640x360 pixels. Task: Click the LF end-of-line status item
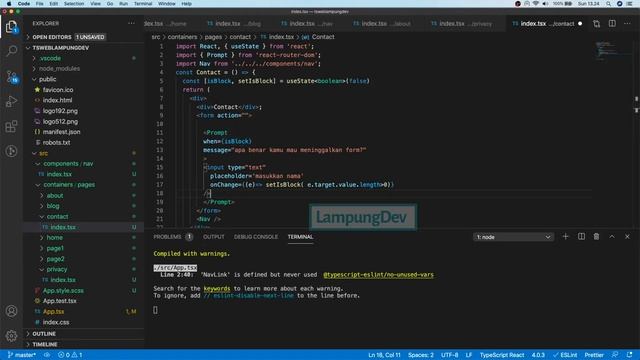[x=469, y=355]
